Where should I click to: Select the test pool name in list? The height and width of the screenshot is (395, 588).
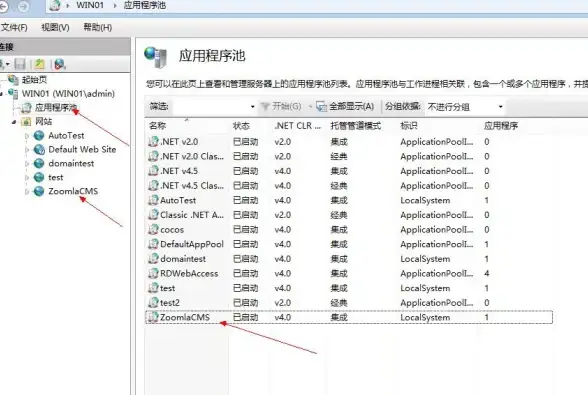tap(168, 288)
